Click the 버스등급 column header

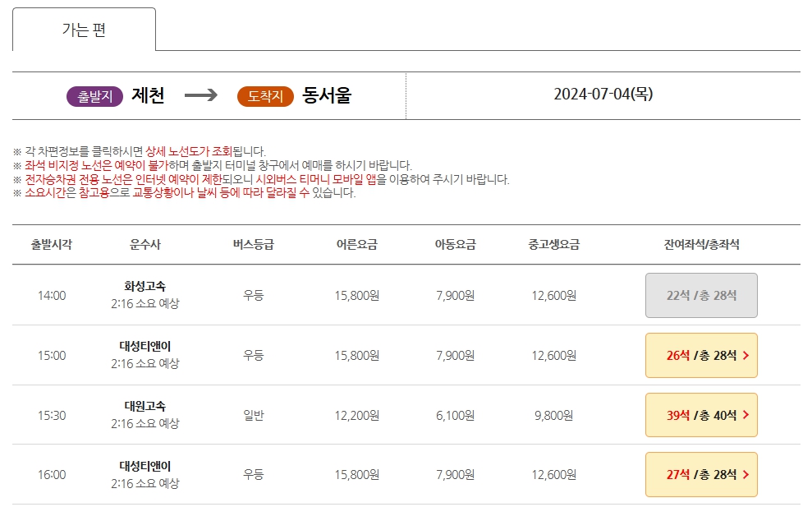pos(253,244)
